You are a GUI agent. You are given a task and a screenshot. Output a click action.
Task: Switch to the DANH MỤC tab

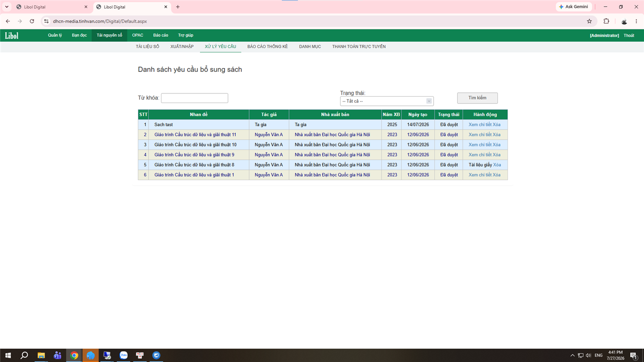pyautogui.click(x=310, y=47)
